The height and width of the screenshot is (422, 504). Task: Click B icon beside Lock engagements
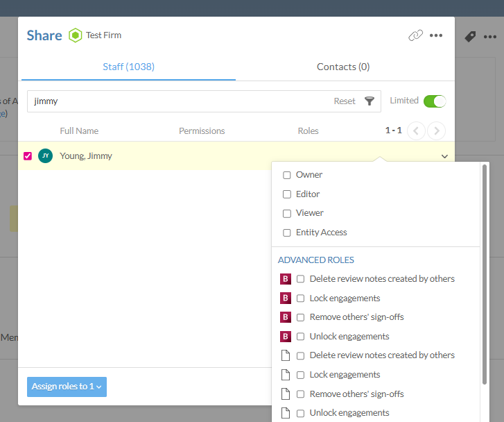[x=286, y=298]
